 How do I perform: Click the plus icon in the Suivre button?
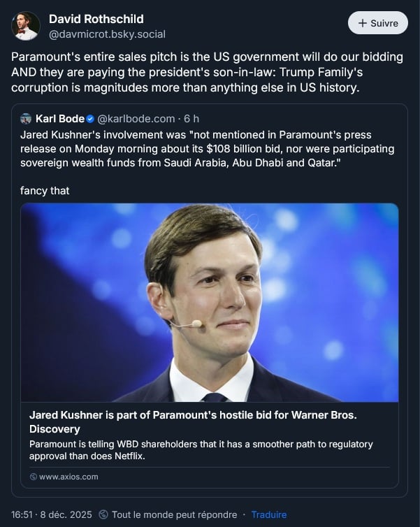coord(362,23)
